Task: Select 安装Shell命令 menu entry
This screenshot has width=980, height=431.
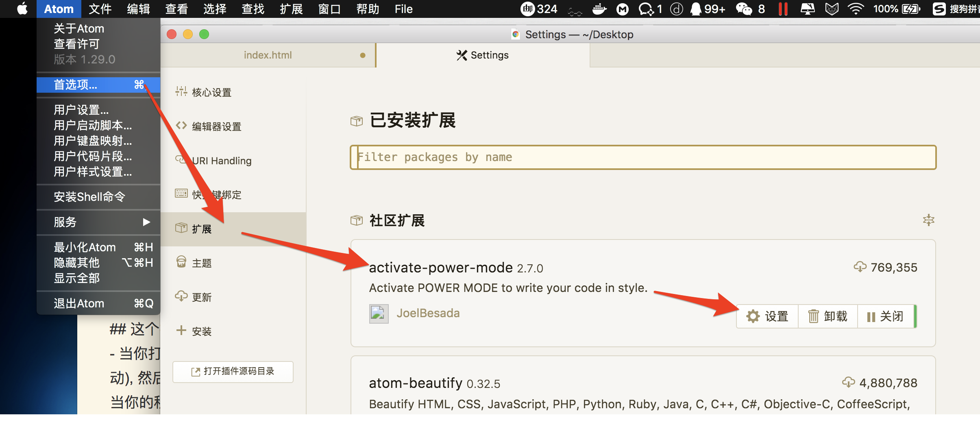Action: [x=98, y=197]
